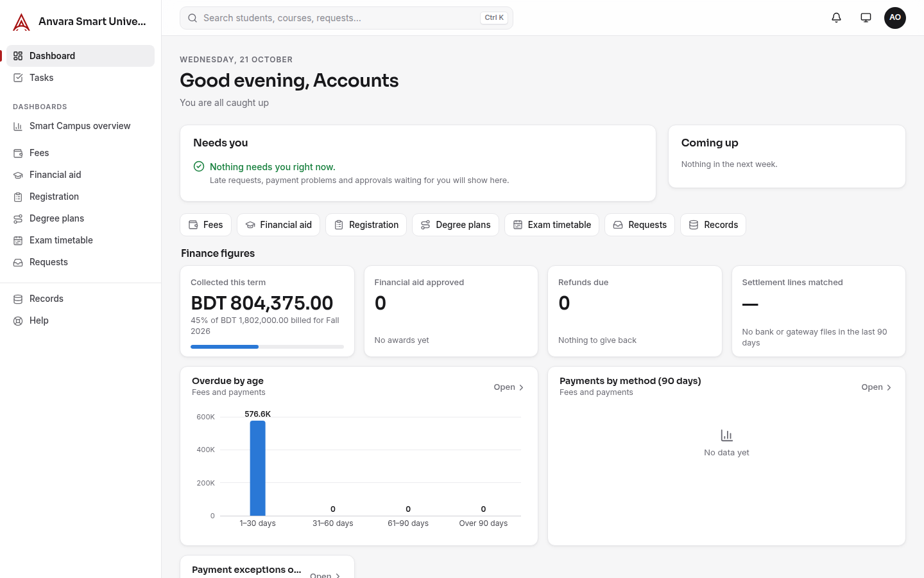Image resolution: width=924 pixels, height=578 pixels.
Task: Click the Degree plans quick-link button
Action: (456, 225)
